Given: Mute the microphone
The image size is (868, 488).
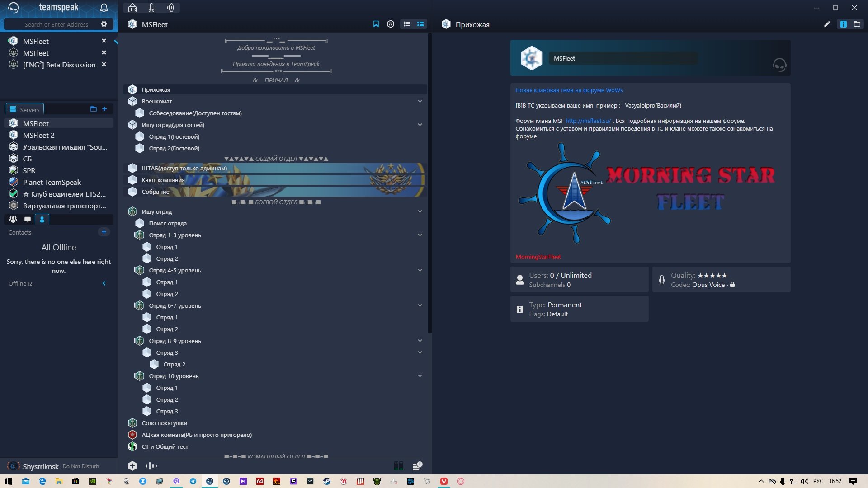Looking at the screenshot, I should coord(151,8).
